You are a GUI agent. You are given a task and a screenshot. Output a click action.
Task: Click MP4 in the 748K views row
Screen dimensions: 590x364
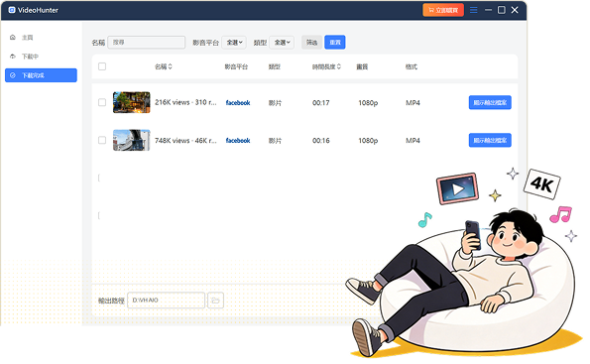(x=413, y=141)
